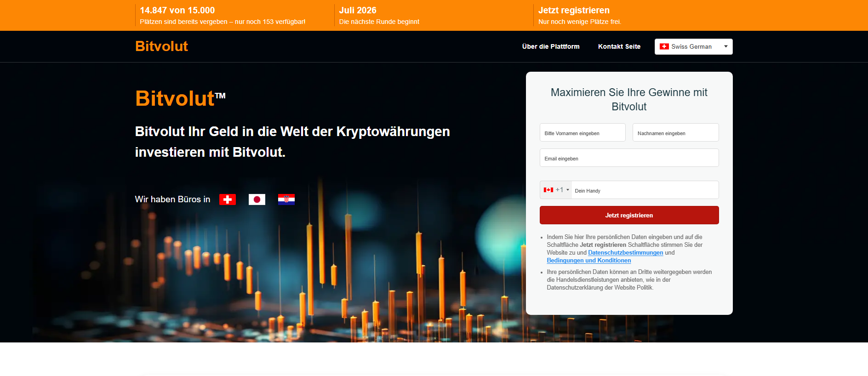Click 'Die nächste Runde beginnt' text
Image resolution: width=868 pixels, height=376 pixels.
tap(379, 22)
